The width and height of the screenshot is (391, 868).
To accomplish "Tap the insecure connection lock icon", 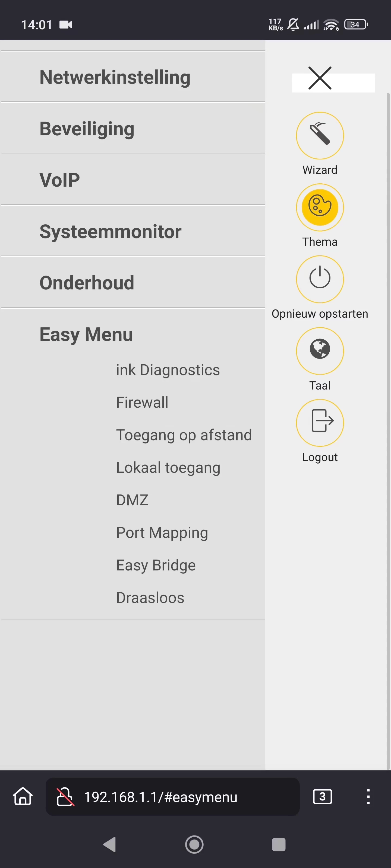I will pyautogui.click(x=65, y=797).
